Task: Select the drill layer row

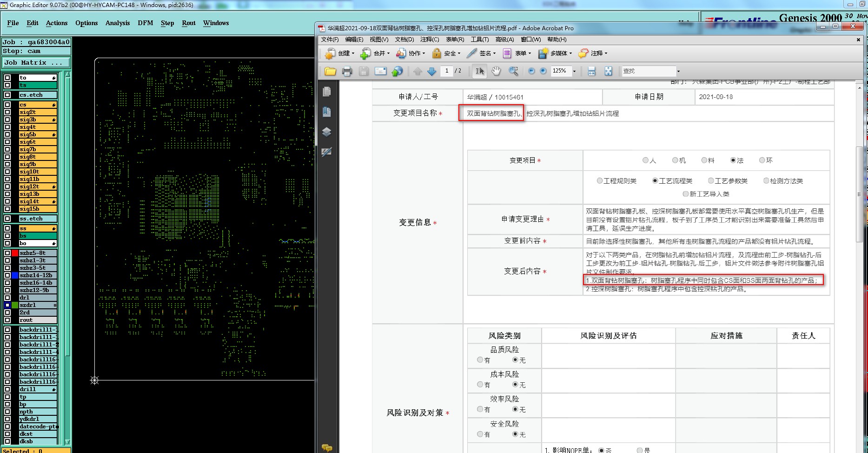Action: coord(38,389)
